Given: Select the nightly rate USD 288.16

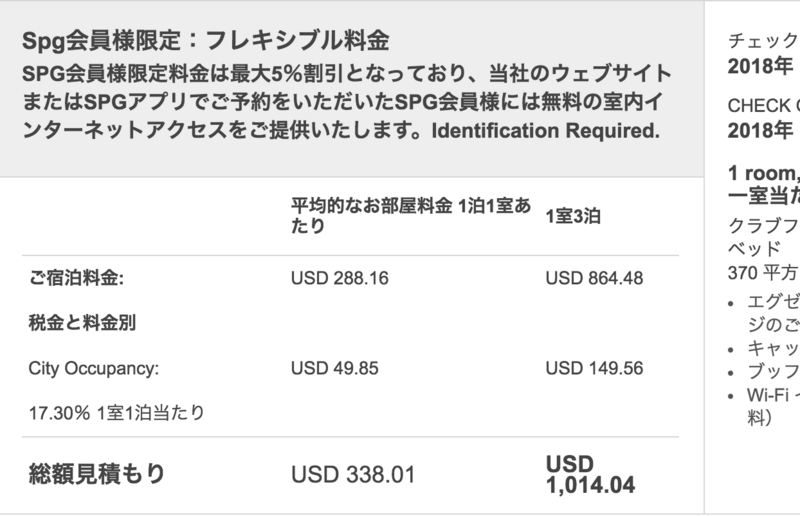Looking at the screenshot, I should (340, 278).
